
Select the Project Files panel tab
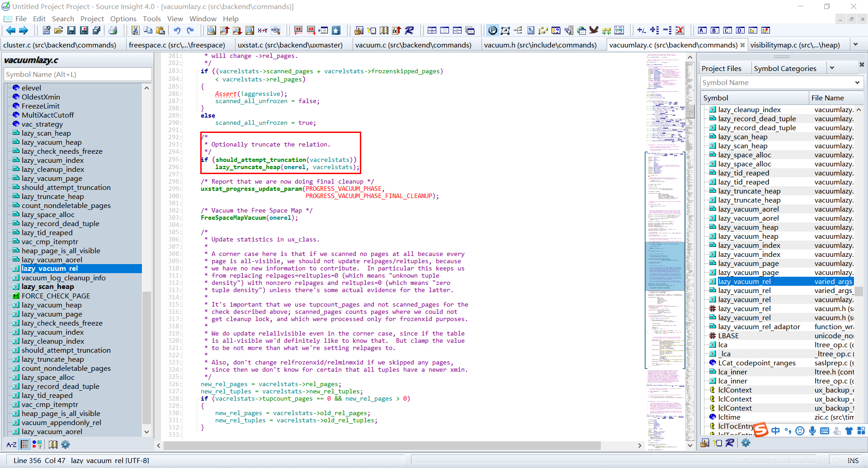(x=721, y=68)
